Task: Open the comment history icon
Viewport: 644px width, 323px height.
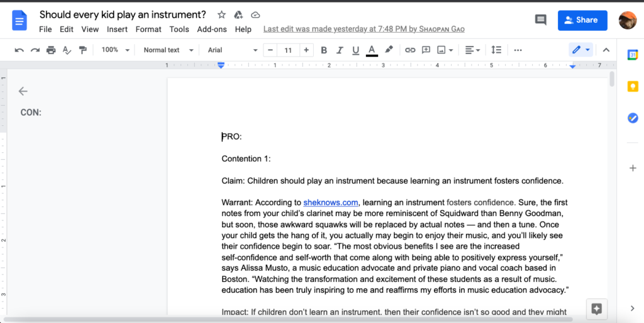Action: point(540,20)
